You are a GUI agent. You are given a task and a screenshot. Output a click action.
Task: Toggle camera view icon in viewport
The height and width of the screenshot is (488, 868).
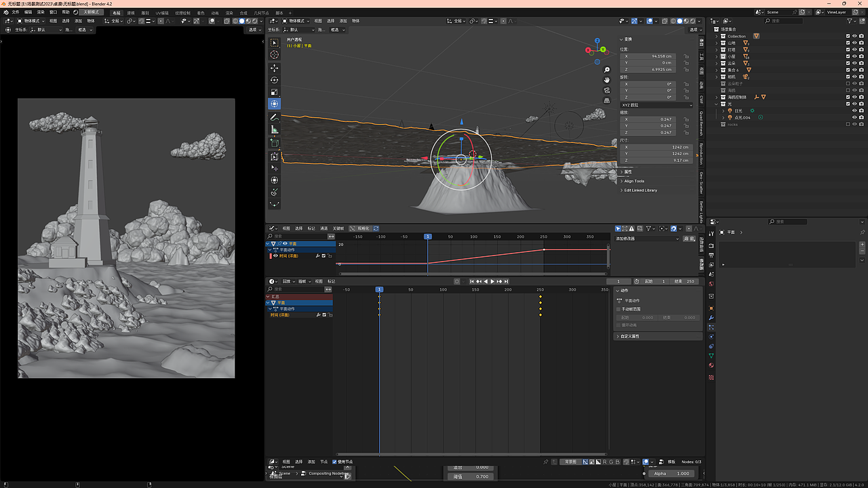(x=606, y=90)
